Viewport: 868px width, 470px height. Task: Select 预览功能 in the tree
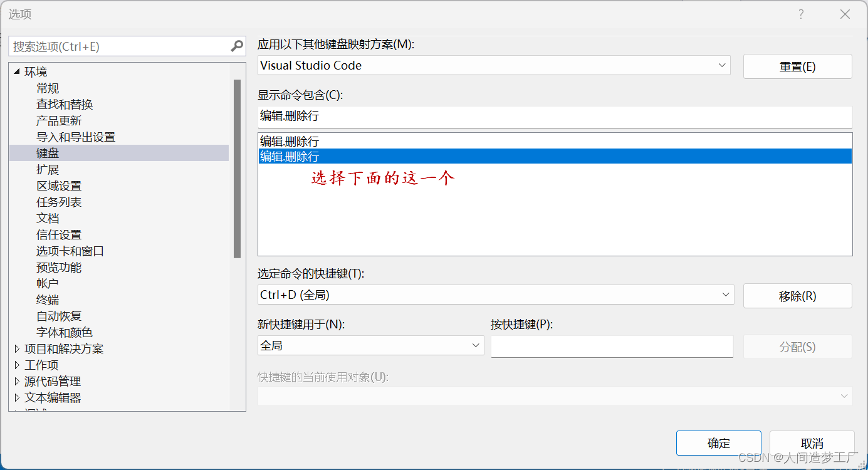click(x=59, y=267)
